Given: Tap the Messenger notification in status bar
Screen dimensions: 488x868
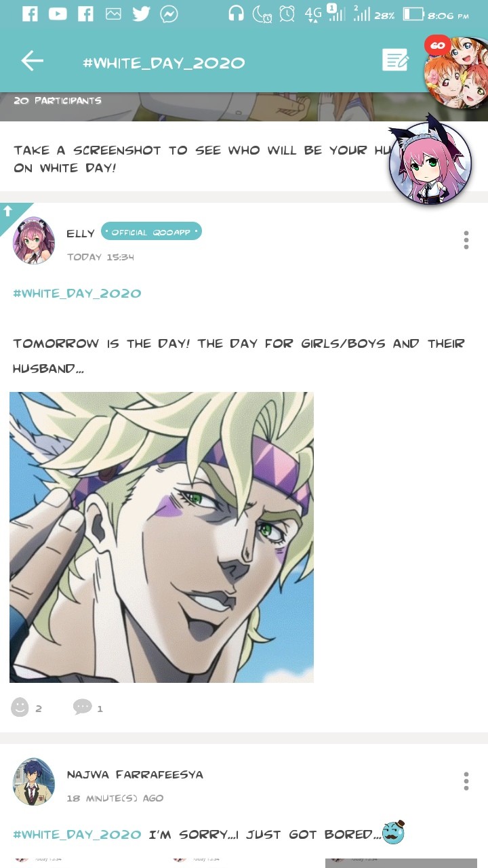Looking at the screenshot, I should (169, 14).
